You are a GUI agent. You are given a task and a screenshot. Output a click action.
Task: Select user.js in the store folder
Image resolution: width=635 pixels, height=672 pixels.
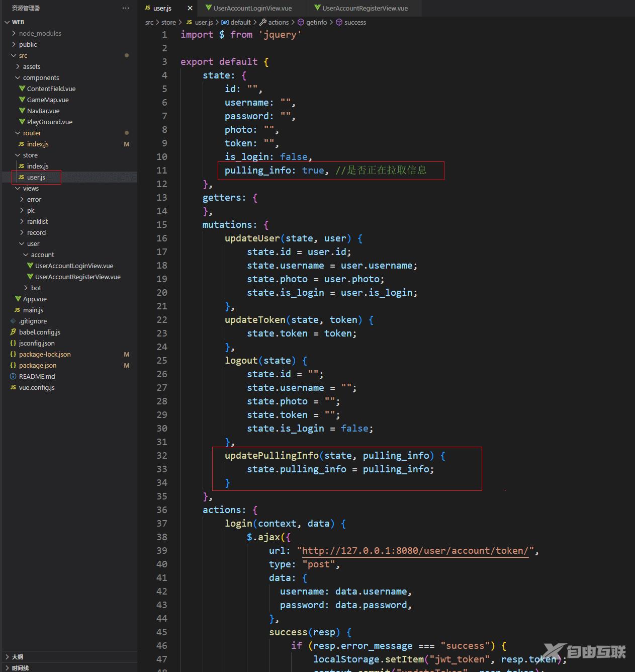[36, 177]
